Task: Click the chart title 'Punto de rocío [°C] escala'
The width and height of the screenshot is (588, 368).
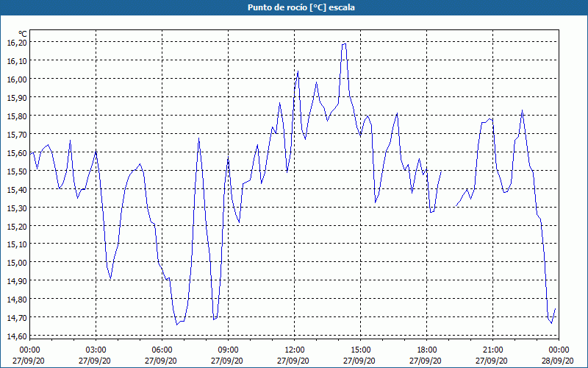Action: point(301,7)
